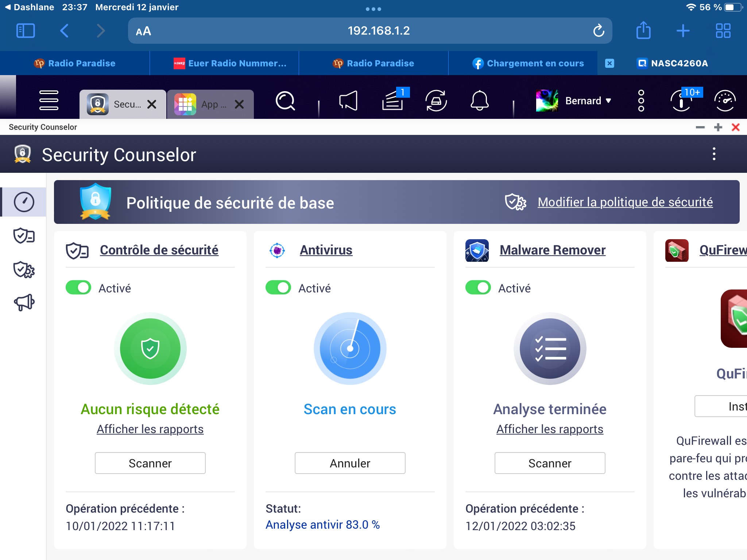The height and width of the screenshot is (560, 747).
Task: Switch off the Malware Remover toggle
Action: pos(478,288)
